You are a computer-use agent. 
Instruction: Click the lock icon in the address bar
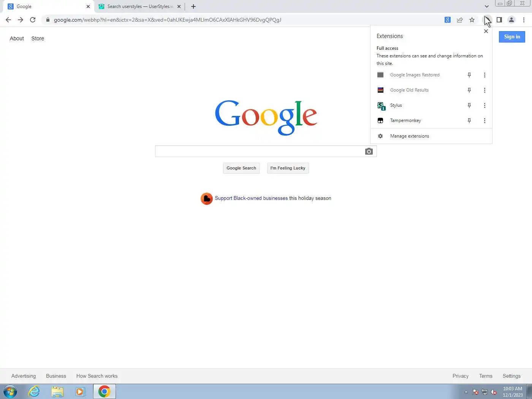point(48,20)
